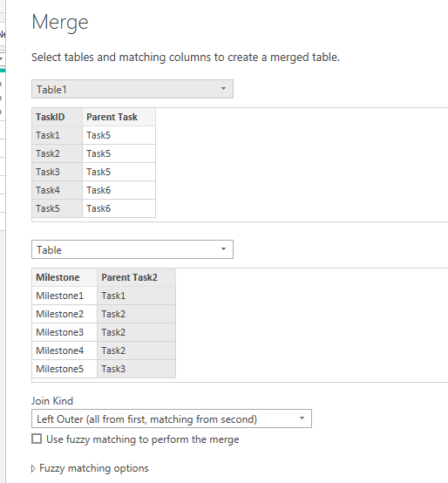The height and width of the screenshot is (483, 448).
Task: Click Parent Task cell in Task3 row
Action: [x=119, y=172]
